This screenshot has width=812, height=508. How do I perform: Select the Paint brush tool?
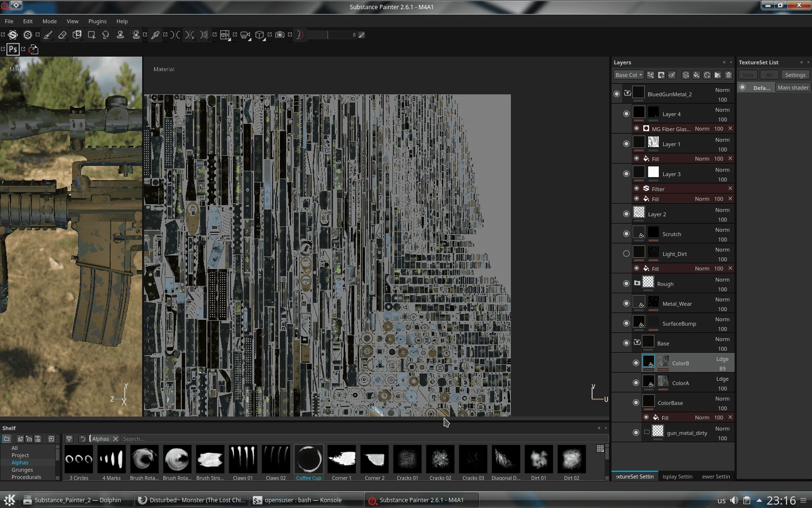(48, 35)
